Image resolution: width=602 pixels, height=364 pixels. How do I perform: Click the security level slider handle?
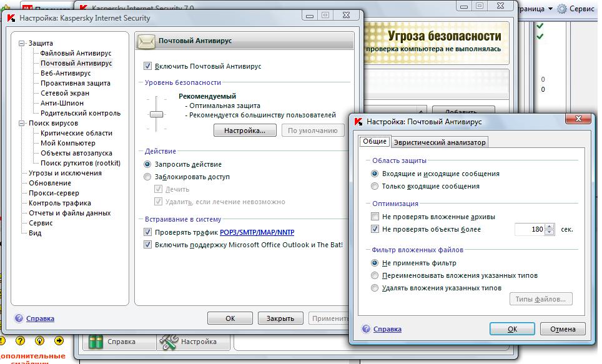156,114
